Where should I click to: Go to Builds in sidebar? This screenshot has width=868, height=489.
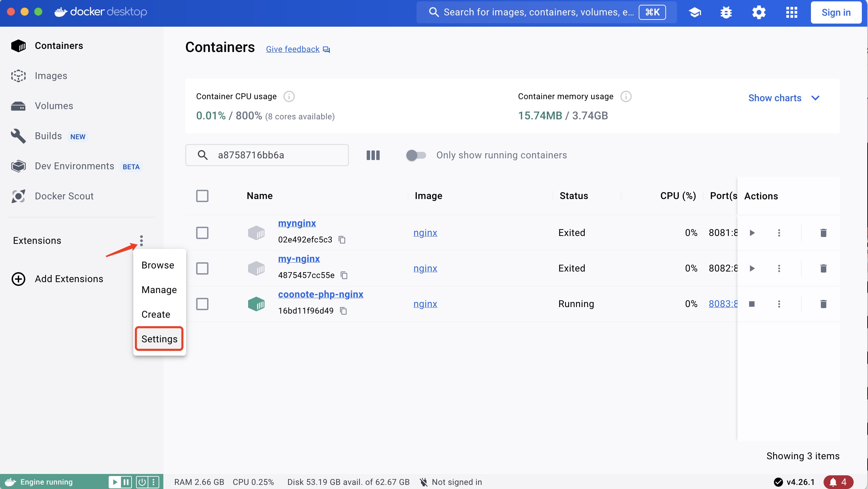pyautogui.click(x=49, y=136)
